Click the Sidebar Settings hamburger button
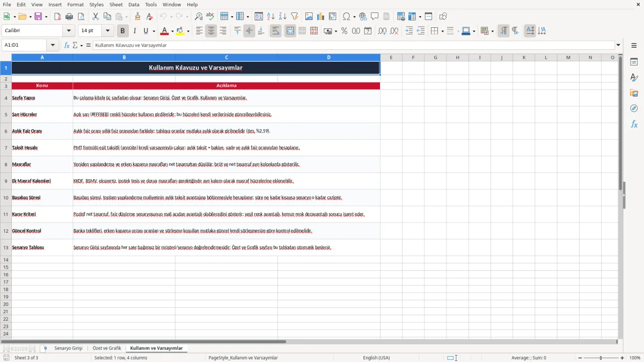Screen dimensions: 644x362 [x=634, y=46]
